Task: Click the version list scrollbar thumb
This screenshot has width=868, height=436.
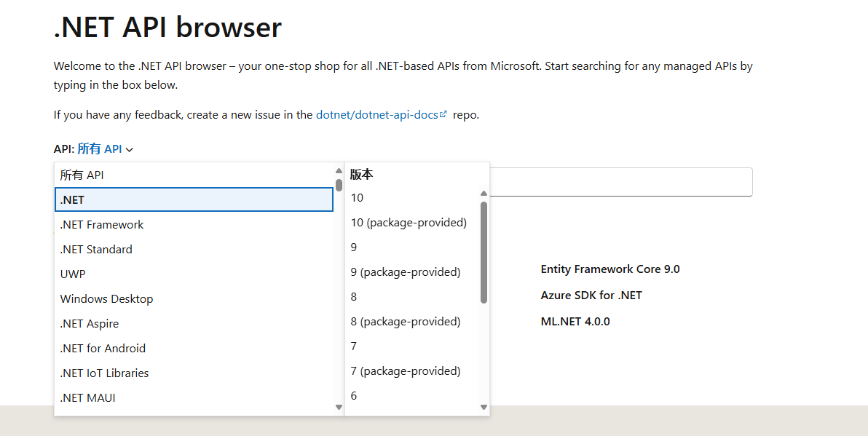Action: pyautogui.click(x=484, y=253)
